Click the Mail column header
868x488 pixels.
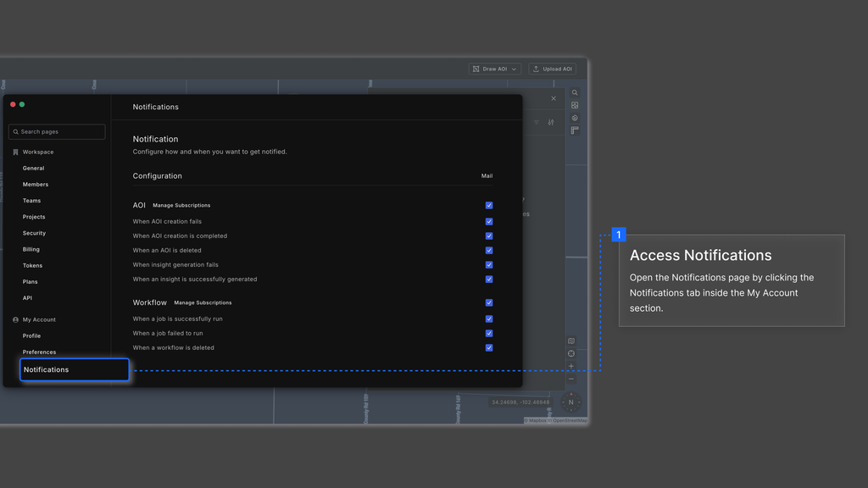point(487,176)
